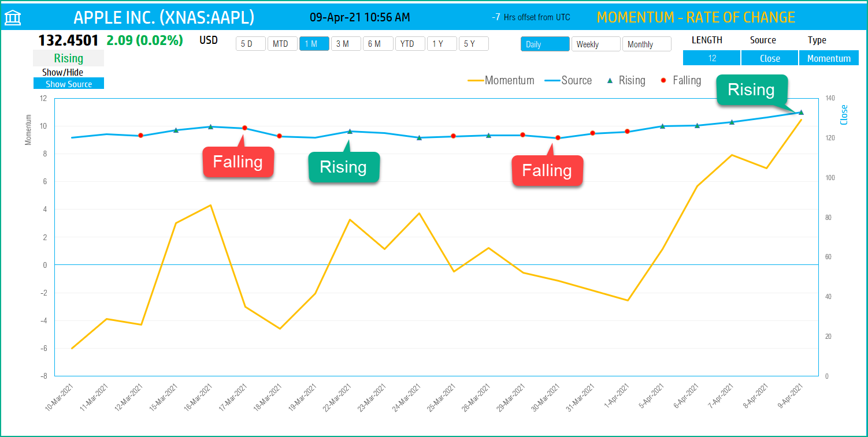This screenshot has height=437, width=868.
Task: Switch to Monthly interval
Action: tap(647, 44)
